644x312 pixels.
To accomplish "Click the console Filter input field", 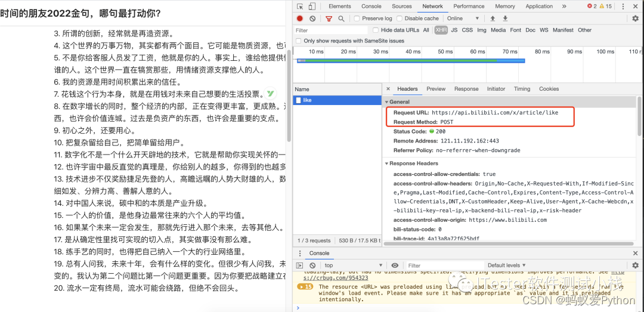I will (x=445, y=265).
